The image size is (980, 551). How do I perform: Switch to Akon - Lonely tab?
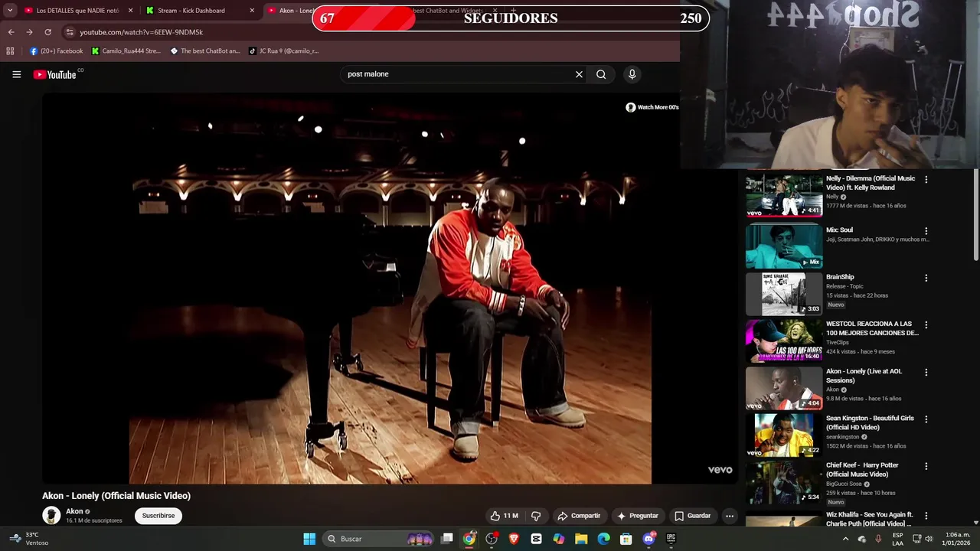pos(291,11)
